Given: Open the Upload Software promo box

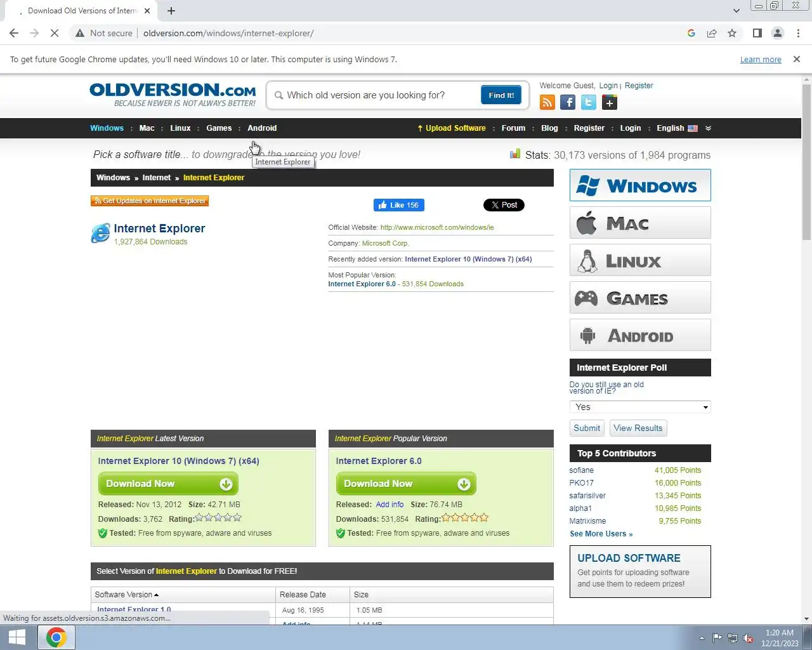Looking at the screenshot, I should [640, 571].
